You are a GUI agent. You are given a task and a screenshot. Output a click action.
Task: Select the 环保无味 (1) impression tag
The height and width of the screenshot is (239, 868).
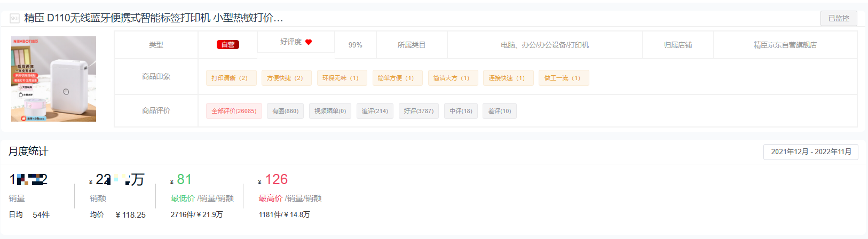point(342,78)
